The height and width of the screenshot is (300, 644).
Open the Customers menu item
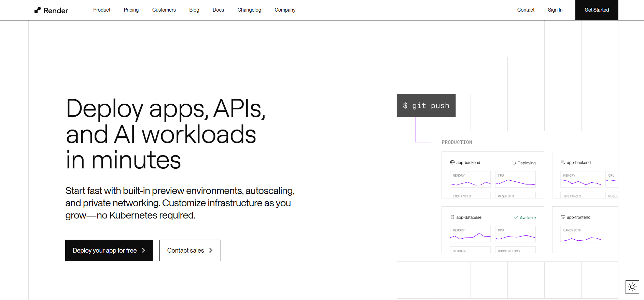[x=164, y=10]
